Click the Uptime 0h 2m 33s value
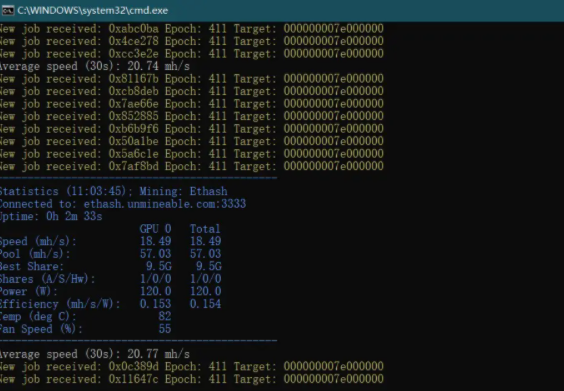The width and height of the screenshot is (564, 391). (x=74, y=217)
